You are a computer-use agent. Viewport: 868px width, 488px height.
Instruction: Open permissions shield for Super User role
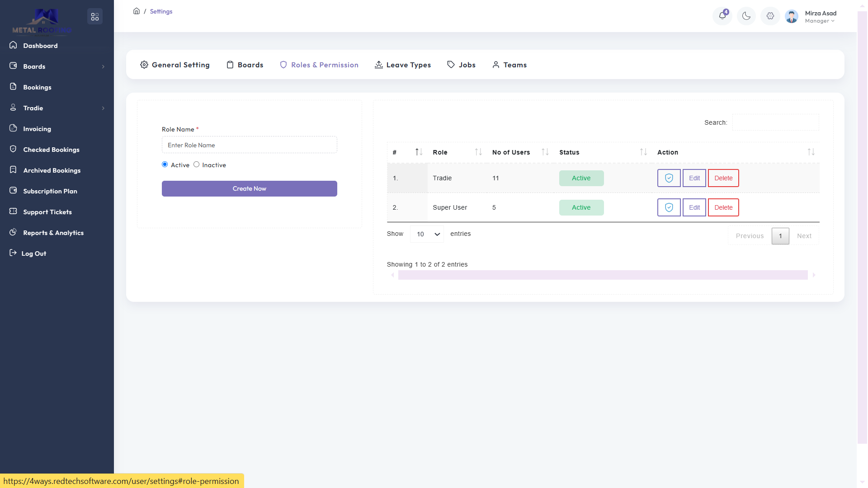[669, 207]
